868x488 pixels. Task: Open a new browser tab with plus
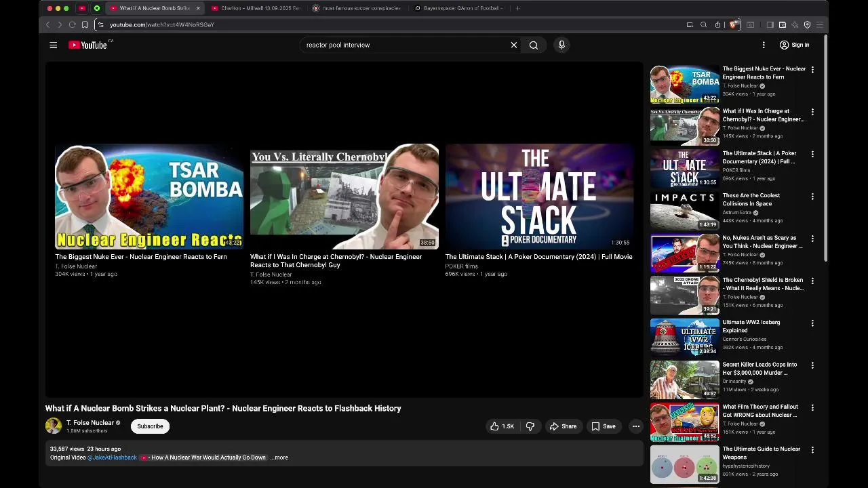(x=517, y=8)
